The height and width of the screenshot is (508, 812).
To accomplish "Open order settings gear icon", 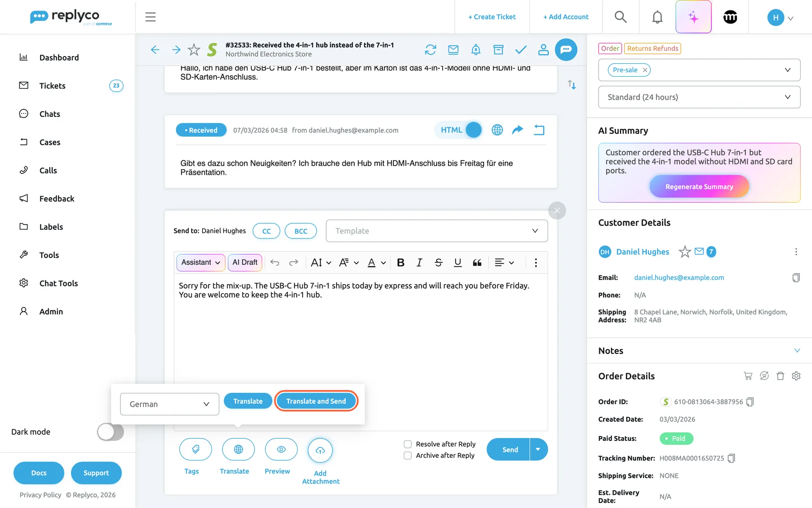I will point(796,376).
